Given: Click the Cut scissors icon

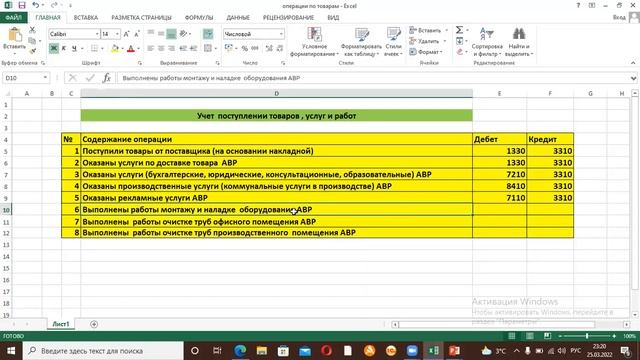Looking at the screenshot, I should [x=32, y=30].
